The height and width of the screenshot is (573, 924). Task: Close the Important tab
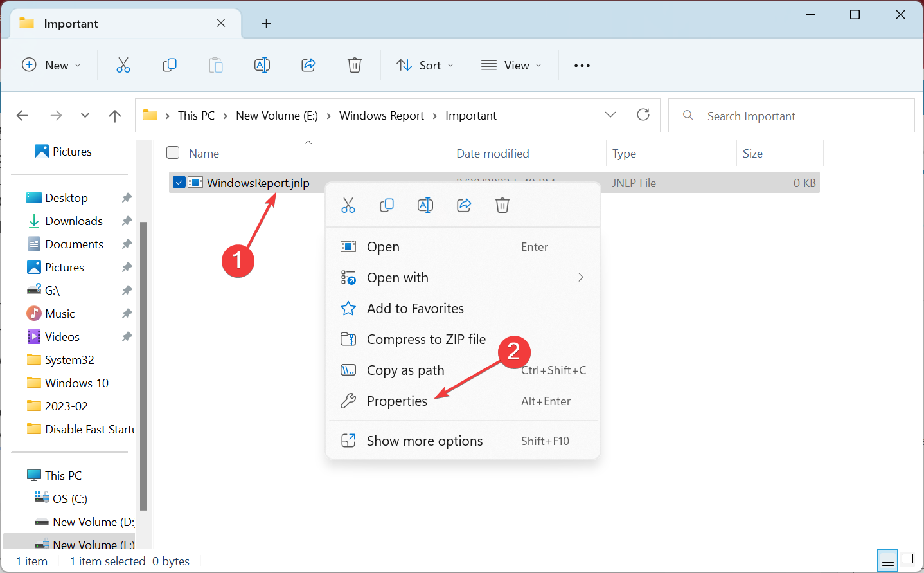221,23
